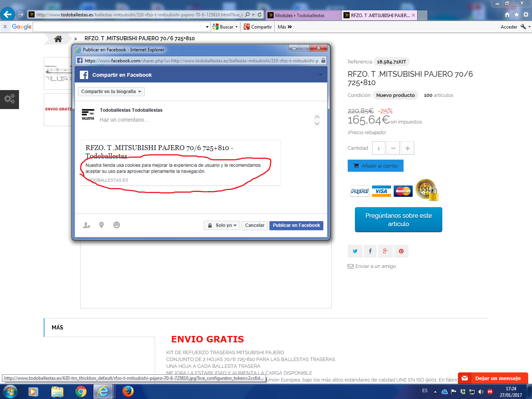Click the Cantidad quantity field
Image resolution: width=532 pixels, height=399 pixels.
click(379, 148)
